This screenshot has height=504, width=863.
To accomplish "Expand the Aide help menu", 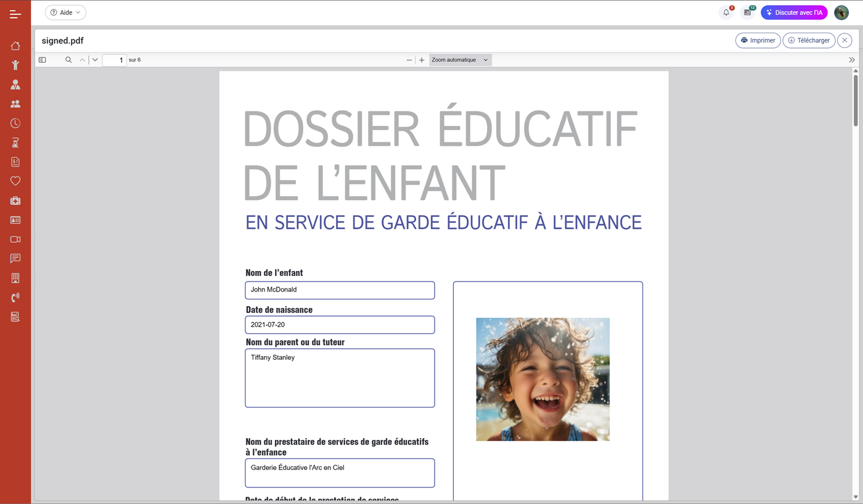I will click(x=65, y=12).
